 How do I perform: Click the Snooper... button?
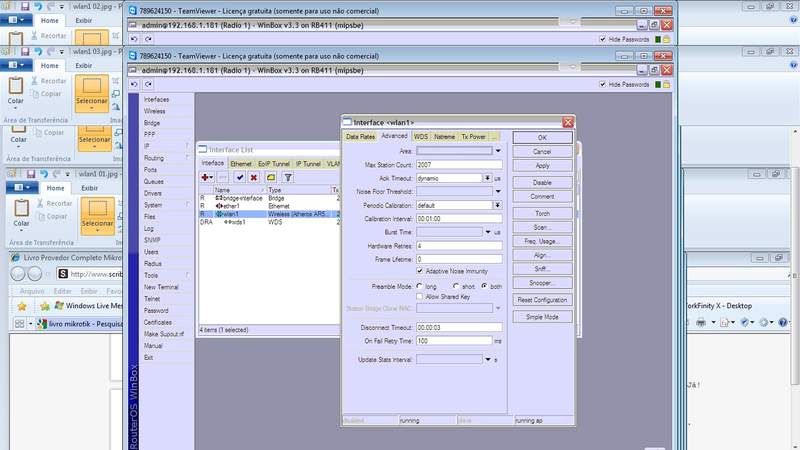click(542, 283)
